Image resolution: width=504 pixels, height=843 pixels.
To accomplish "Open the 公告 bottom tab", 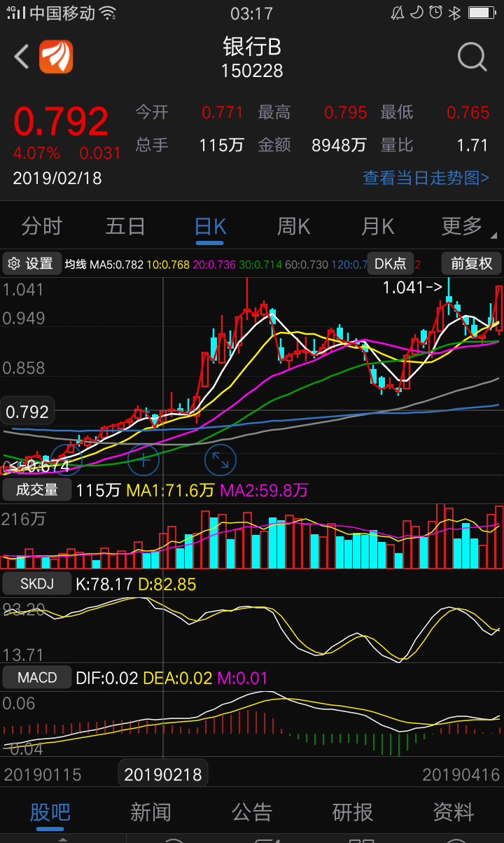I will point(252,812).
